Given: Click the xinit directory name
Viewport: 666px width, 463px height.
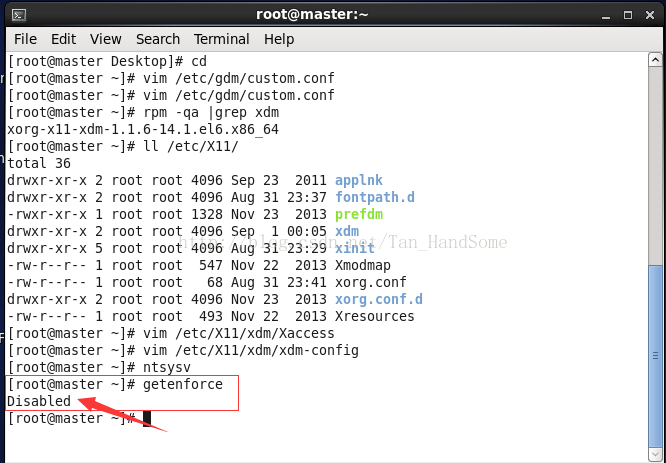Looking at the screenshot, I should pyautogui.click(x=355, y=248).
